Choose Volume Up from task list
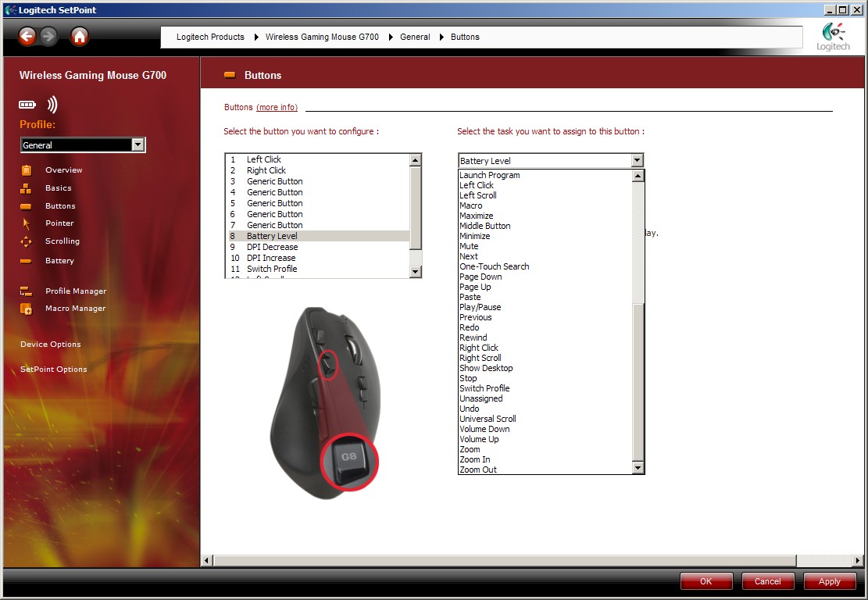868x600 pixels. click(x=479, y=439)
